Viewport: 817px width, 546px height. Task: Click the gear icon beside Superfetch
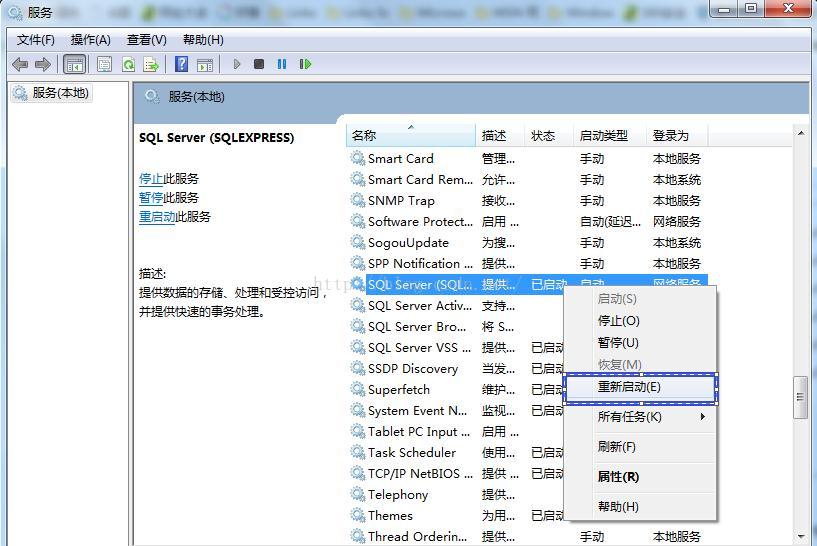coord(357,389)
